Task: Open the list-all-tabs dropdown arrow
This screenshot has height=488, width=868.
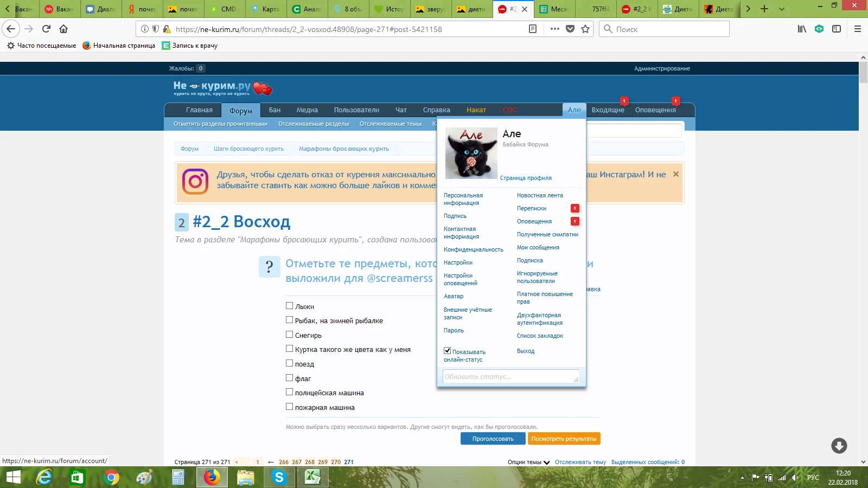Action: point(782,9)
